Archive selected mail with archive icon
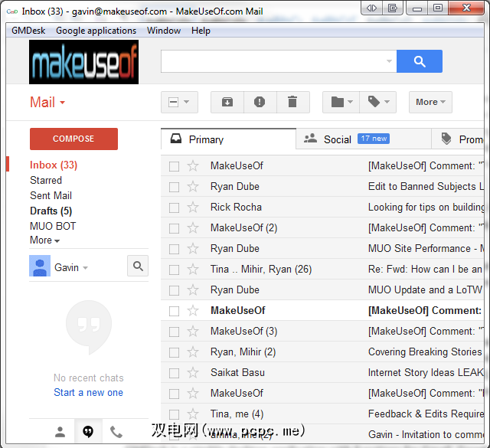This screenshot has height=448, width=490. (227, 102)
